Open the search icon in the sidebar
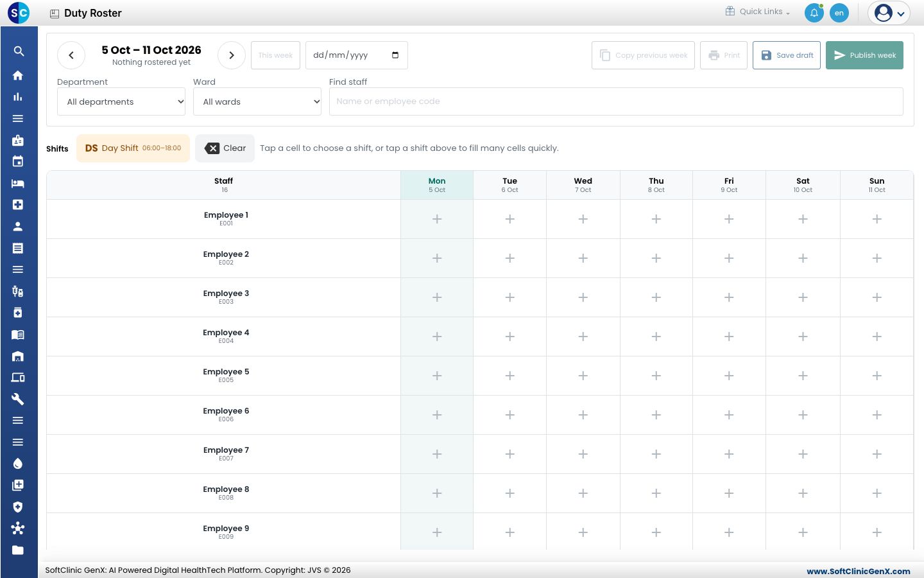This screenshot has width=924, height=578. 19,51
